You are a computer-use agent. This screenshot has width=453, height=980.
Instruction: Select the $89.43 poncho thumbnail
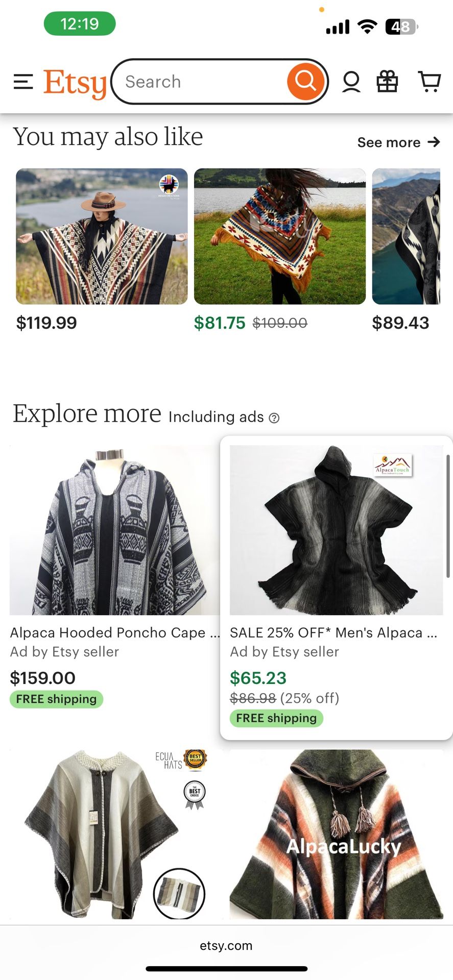[406, 236]
